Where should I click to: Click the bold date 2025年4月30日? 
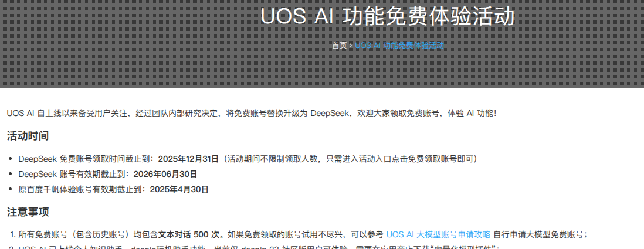click(x=179, y=189)
